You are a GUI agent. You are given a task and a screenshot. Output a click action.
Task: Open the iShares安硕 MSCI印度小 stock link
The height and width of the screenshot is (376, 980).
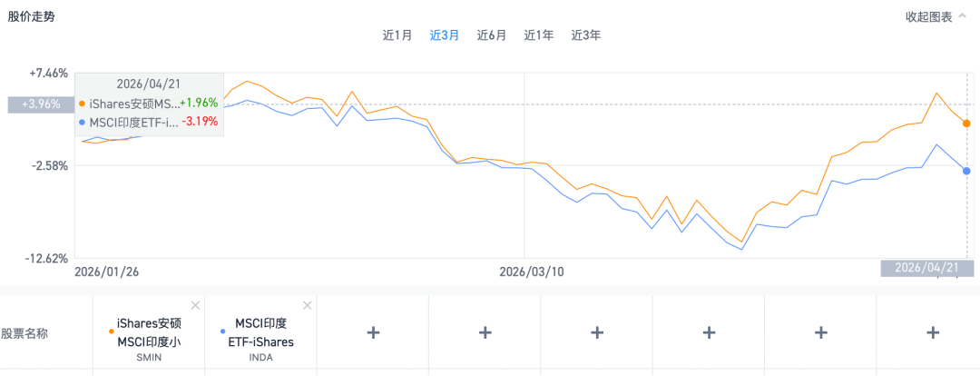tap(150, 332)
